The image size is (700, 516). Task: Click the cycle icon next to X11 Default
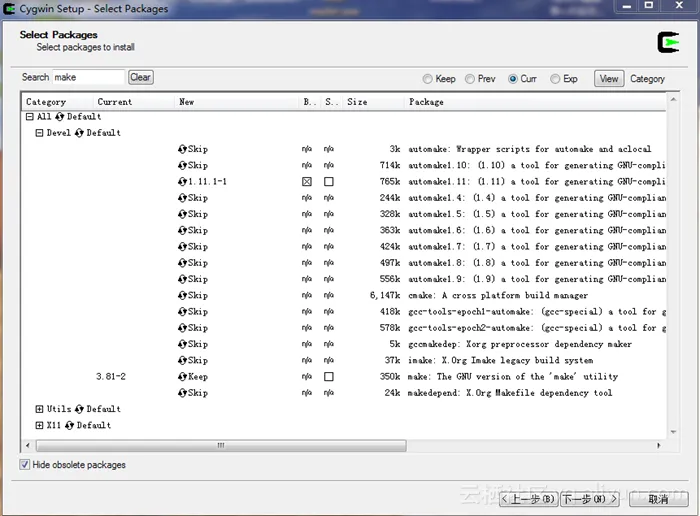[x=69, y=425]
